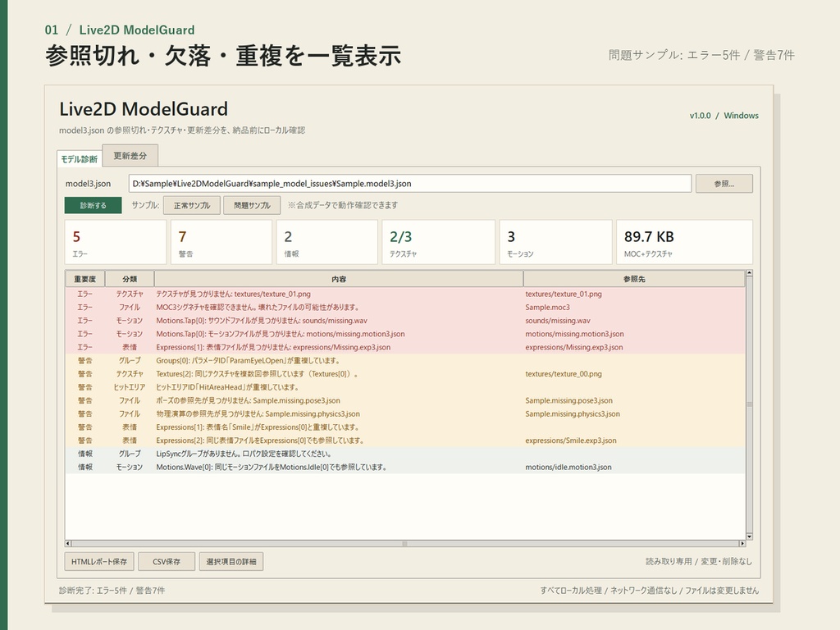Select the missing.motion3.json motion error row
This screenshot has height=630, width=840.
tap(405, 334)
